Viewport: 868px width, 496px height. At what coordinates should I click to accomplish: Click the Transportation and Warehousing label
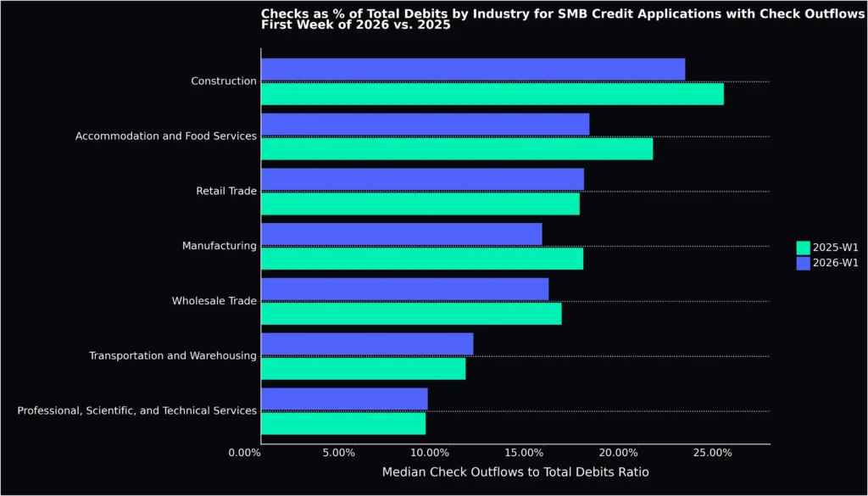173,355
